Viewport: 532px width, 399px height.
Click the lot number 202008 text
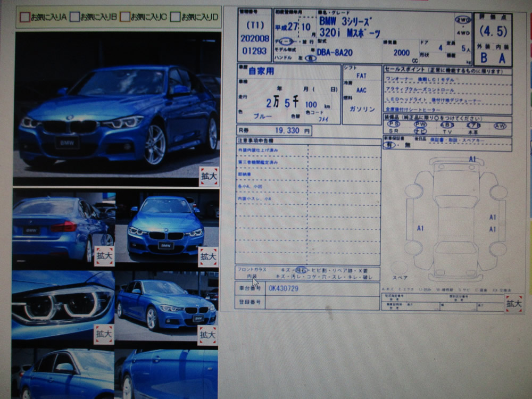pos(255,38)
